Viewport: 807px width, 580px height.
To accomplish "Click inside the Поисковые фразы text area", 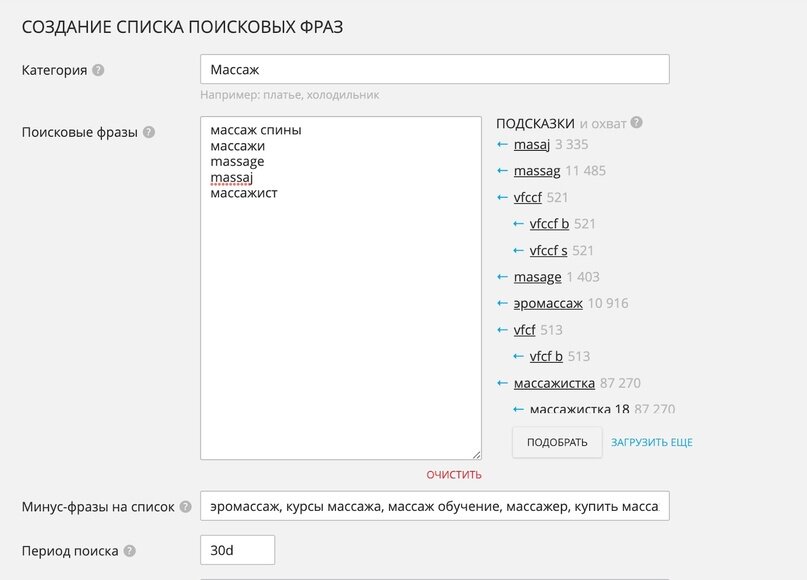I will click(x=341, y=288).
